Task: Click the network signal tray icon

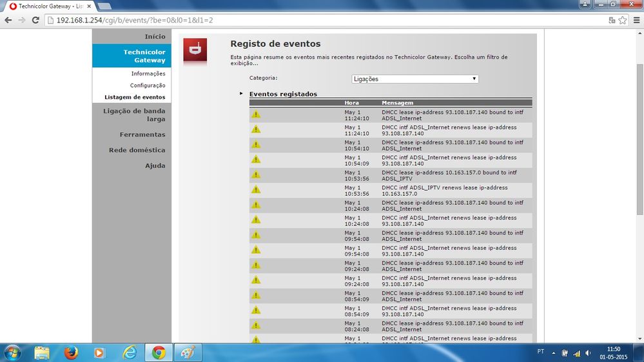Action: click(x=577, y=352)
